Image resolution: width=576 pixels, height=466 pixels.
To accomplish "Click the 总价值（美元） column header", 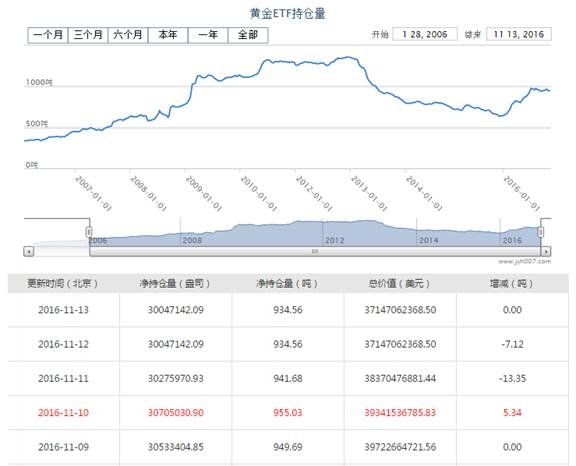I will click(x=400, y=283).
